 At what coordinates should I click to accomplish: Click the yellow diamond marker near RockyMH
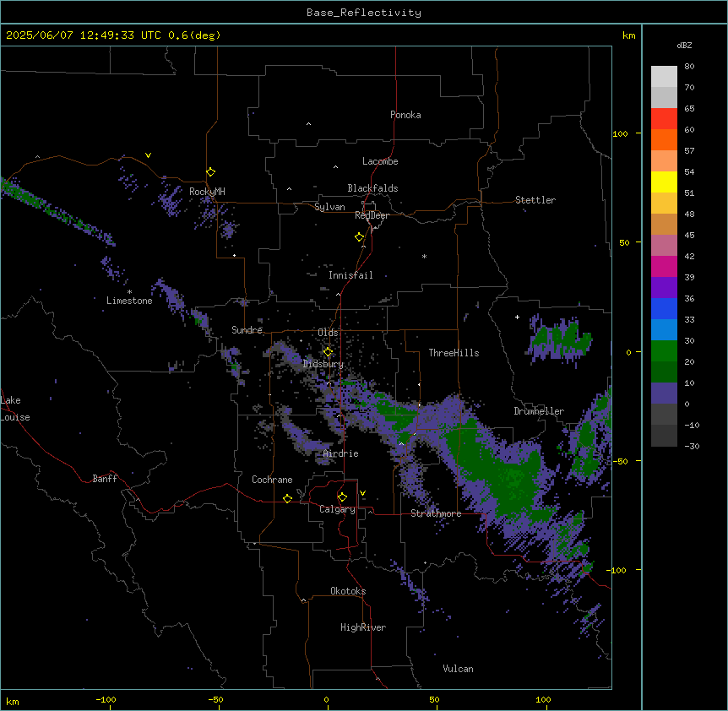[x=210, y=172]
